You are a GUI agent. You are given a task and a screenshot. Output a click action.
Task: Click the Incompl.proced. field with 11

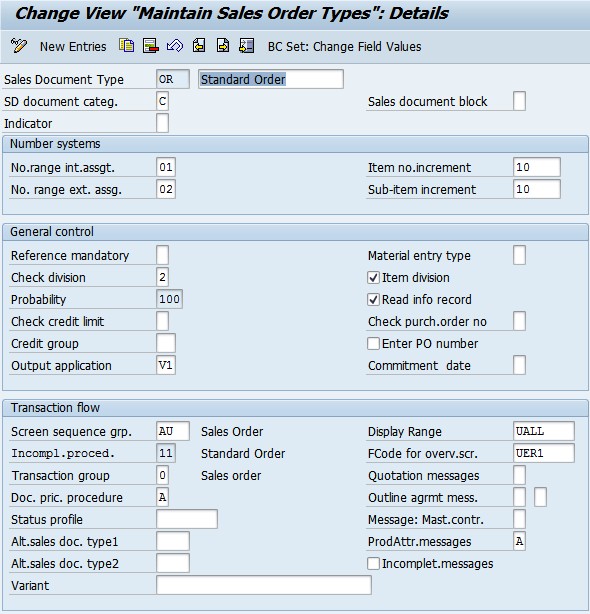pos(166,453)
